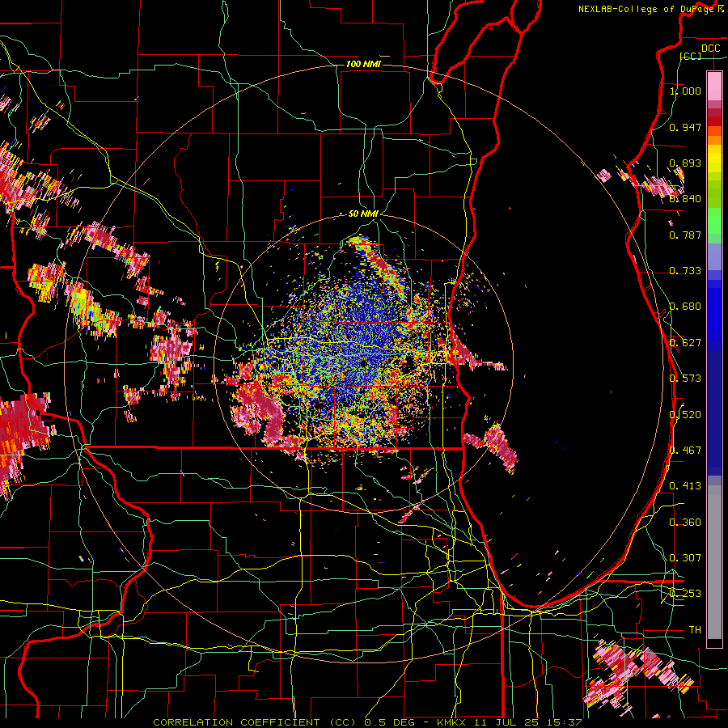The height and width of the screenshot is (728, 728).
Task: Click the [CC] units label
Action: click(x=691, y=56)
